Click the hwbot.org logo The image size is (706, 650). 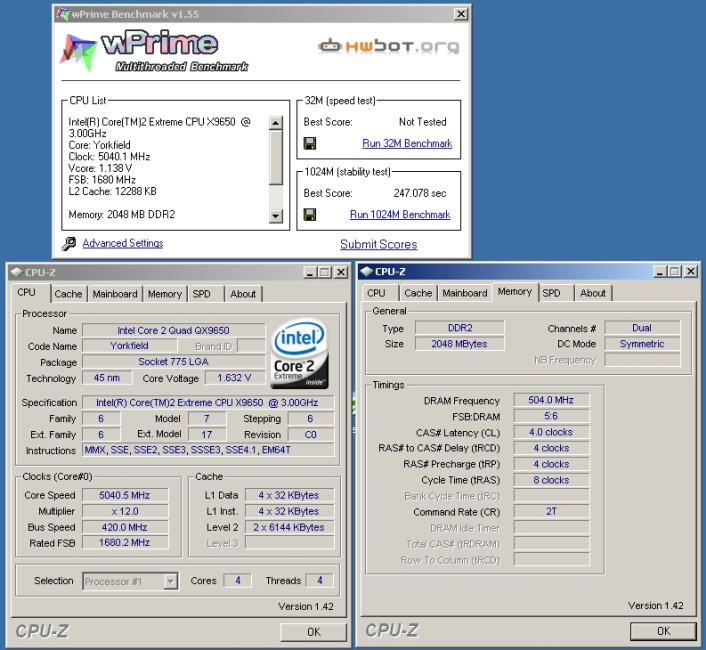click(389, 46)
